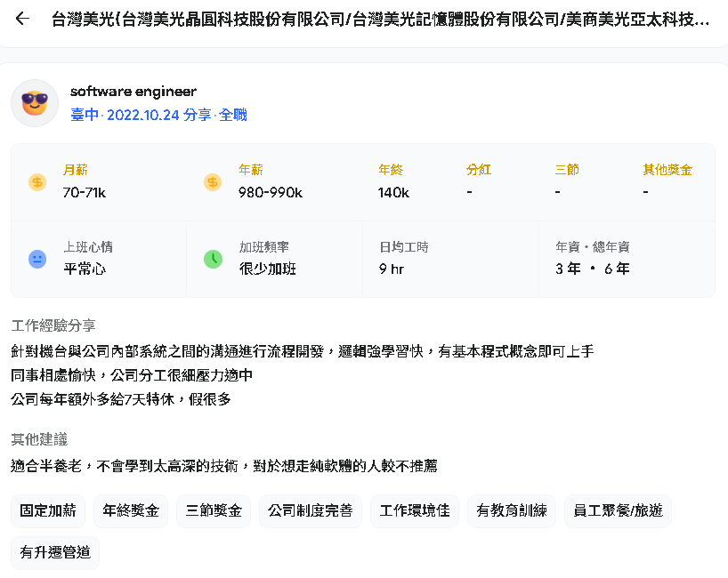Select the 有教育訓練 tag
Viewport: 728px width, 578px height.
[512, 510]
